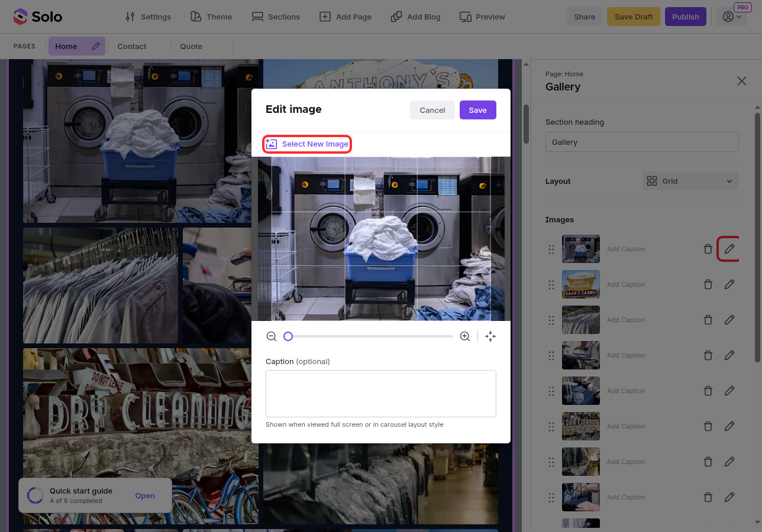This screenshot has width=762, height=532.
Task: Edit the first gallery image with pencil
Action: 729,249
